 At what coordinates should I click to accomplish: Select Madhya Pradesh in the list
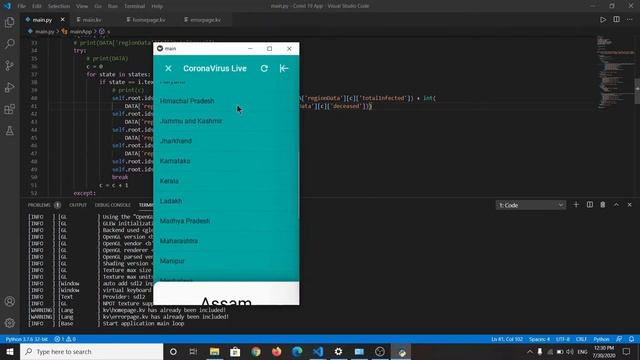pos(226,221)
